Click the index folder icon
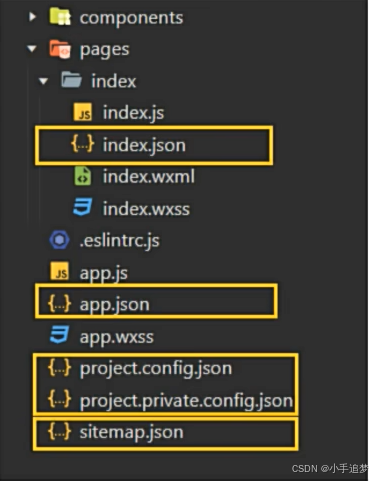The width and height of the screenshot is (373, 481). [x=71, y=80]
